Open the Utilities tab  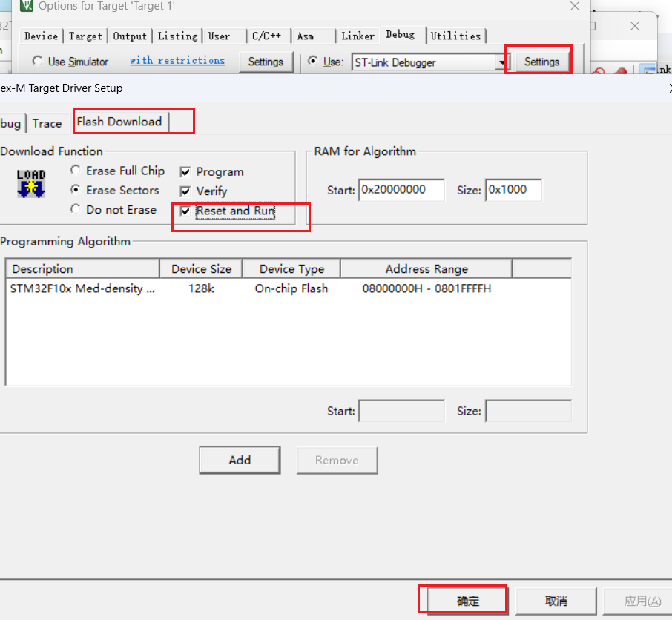(x=455, y=36)
